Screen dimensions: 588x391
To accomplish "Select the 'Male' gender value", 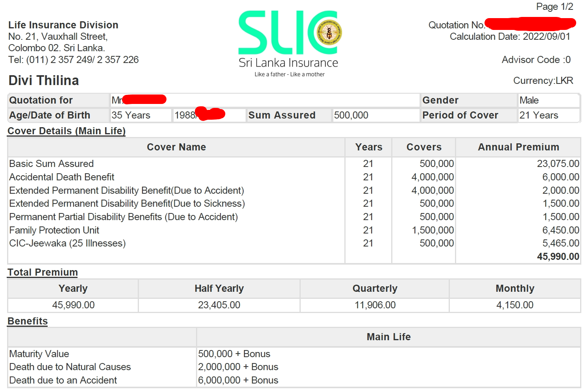I will (529, 100).
